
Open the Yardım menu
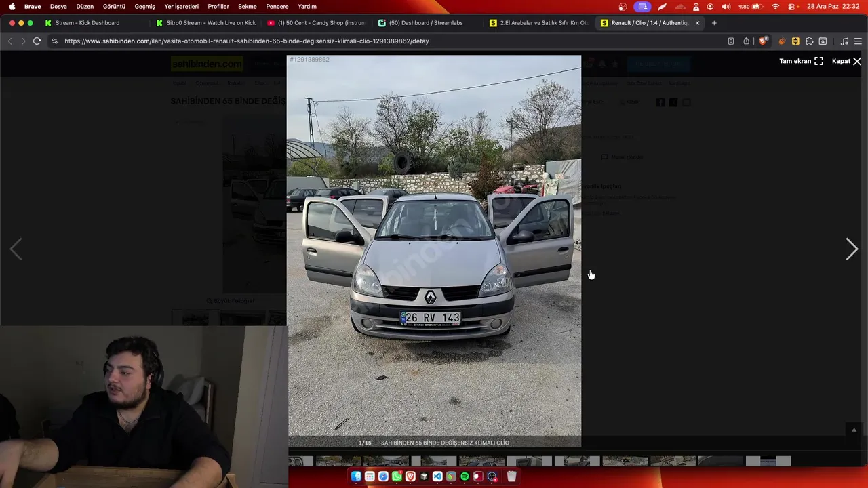(307, 7)
